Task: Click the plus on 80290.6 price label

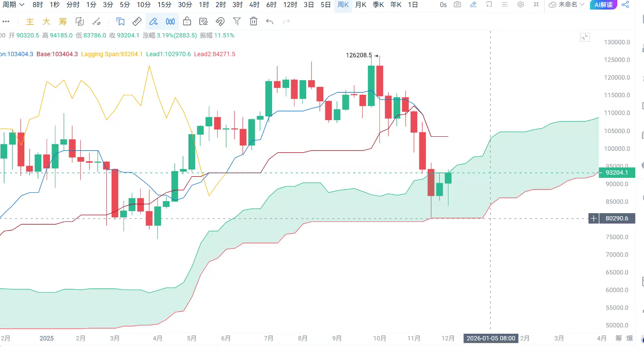Action: tap(594, 218)
